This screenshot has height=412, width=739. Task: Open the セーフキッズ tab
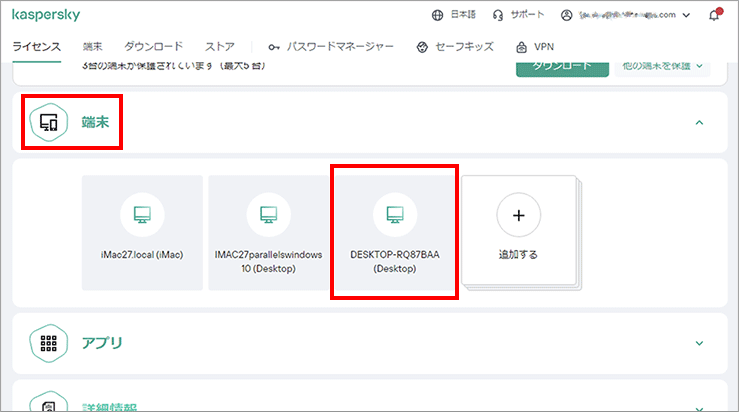pyautogui.click(x=464, y=47)
